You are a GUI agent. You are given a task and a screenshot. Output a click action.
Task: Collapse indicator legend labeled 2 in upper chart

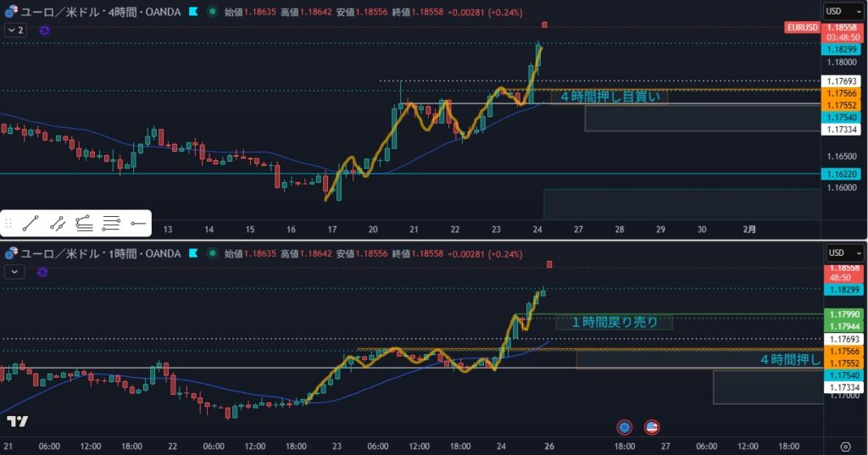coord(14,30)
